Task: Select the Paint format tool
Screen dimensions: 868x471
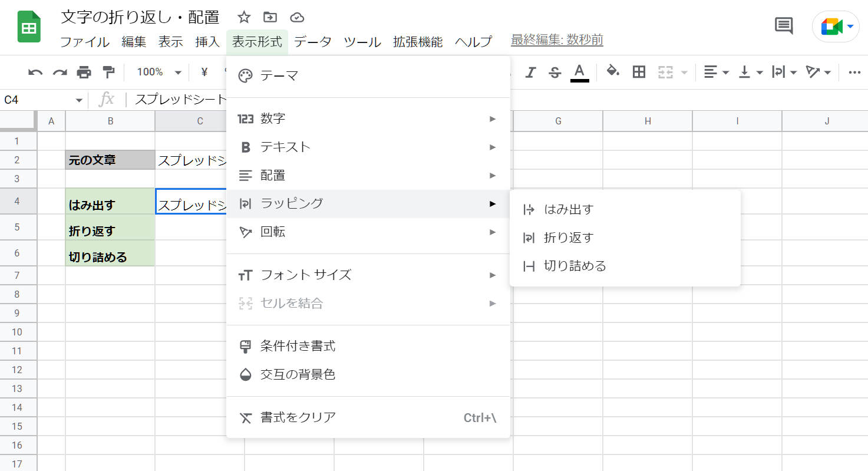Action: 108,71
